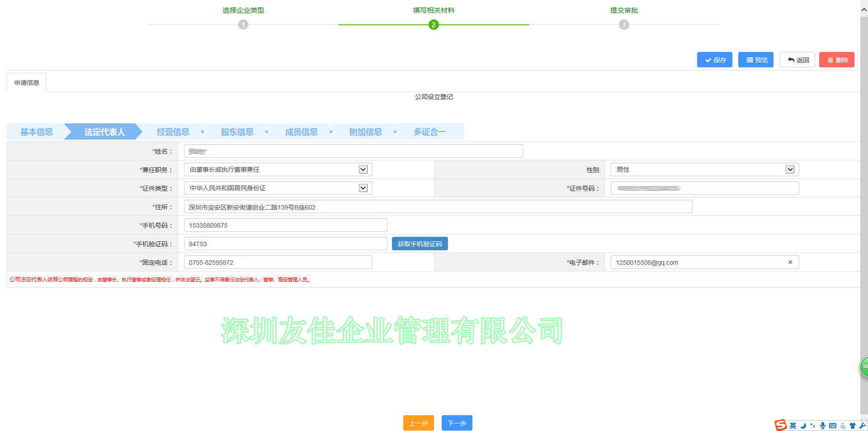The height and width of the screenshot is (431, 868).
Task: Expand the 兼任职务 dropdown
Action: pos(363,169)
